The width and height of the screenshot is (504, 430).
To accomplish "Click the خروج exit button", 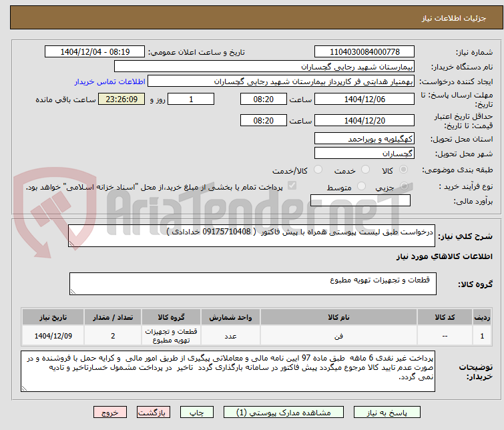I will 110,413.
